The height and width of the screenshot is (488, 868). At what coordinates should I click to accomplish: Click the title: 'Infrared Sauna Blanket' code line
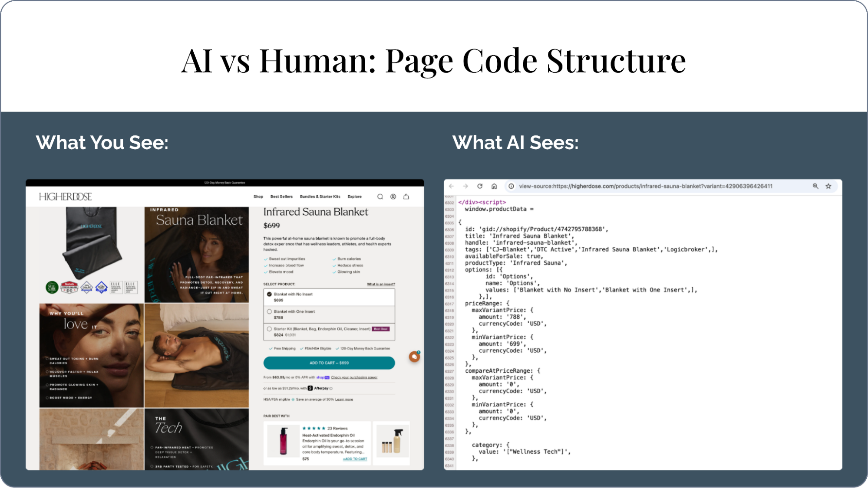pyautogui.click(x=519, y=236)
